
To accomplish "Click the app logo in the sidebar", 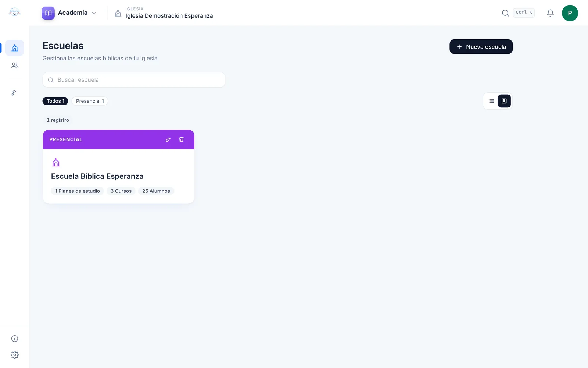I will [14, 12].
